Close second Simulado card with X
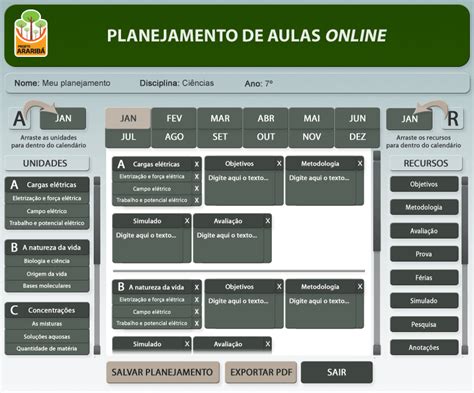474x393 pixels. click(x=187, y=344)
